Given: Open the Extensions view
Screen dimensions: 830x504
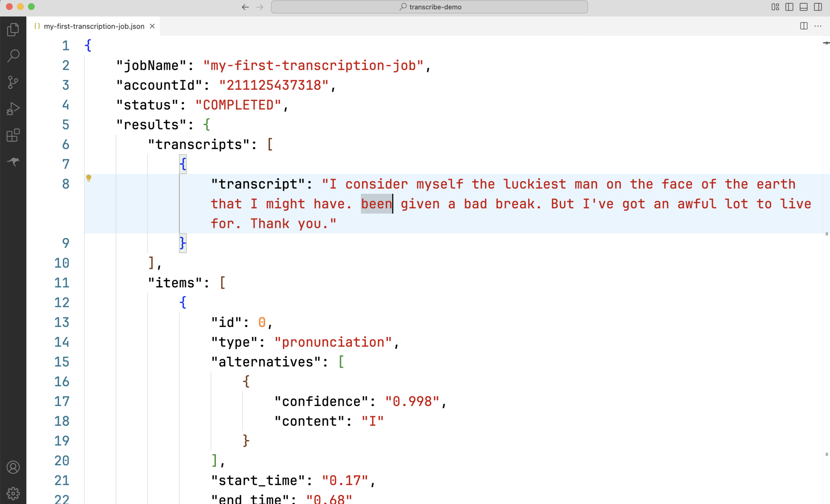Looking at the screenshot, I should click(13, 135).
